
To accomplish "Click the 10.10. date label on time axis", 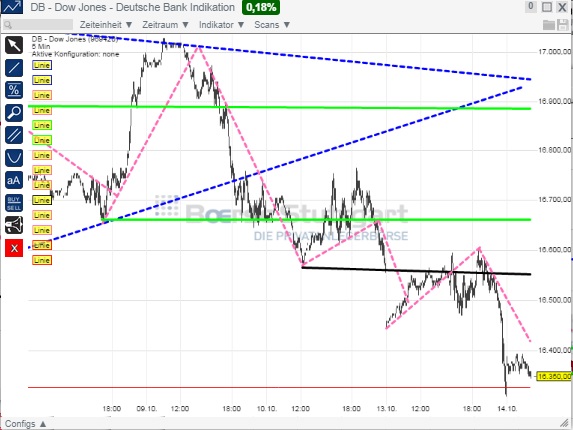I will click(x=266, y=408).
